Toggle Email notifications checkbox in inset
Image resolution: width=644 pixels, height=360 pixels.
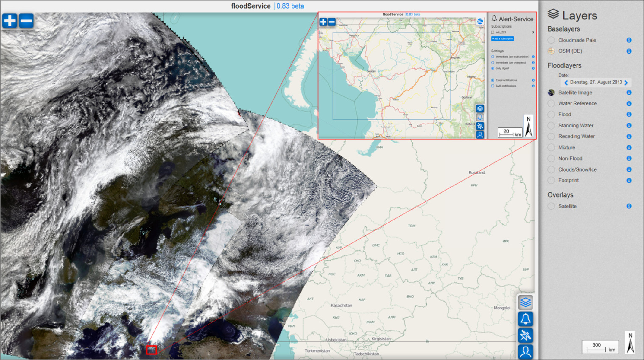(493, 80)
